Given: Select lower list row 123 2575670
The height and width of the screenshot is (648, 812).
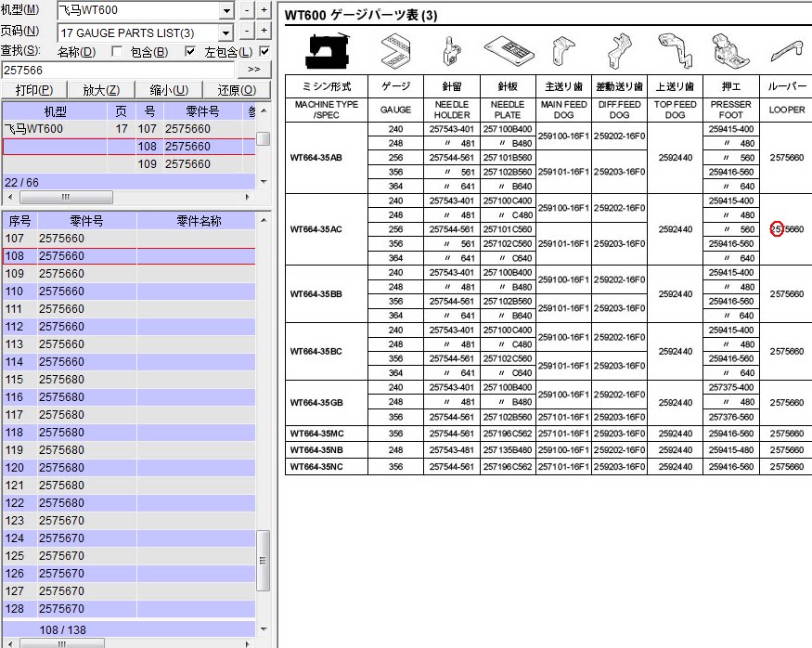Looking at the screenshot, I should pyautogui.click(x=128, y=520).
